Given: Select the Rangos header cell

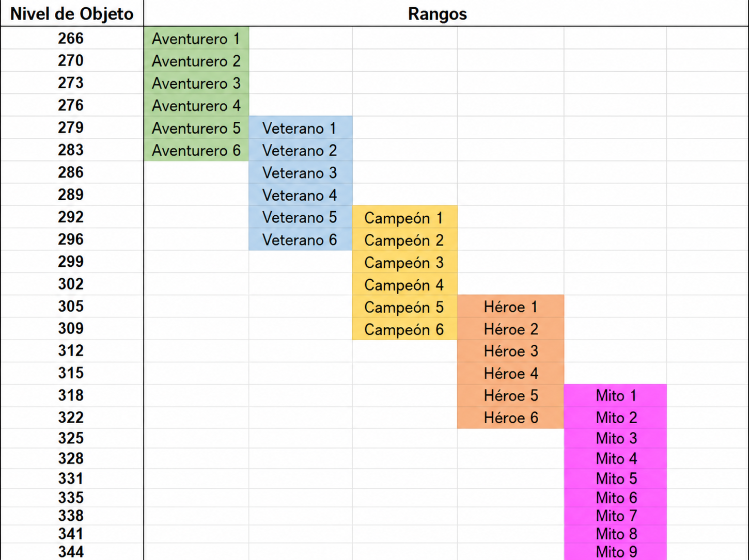Looking at the screenshot, I should tap(437, 13).
